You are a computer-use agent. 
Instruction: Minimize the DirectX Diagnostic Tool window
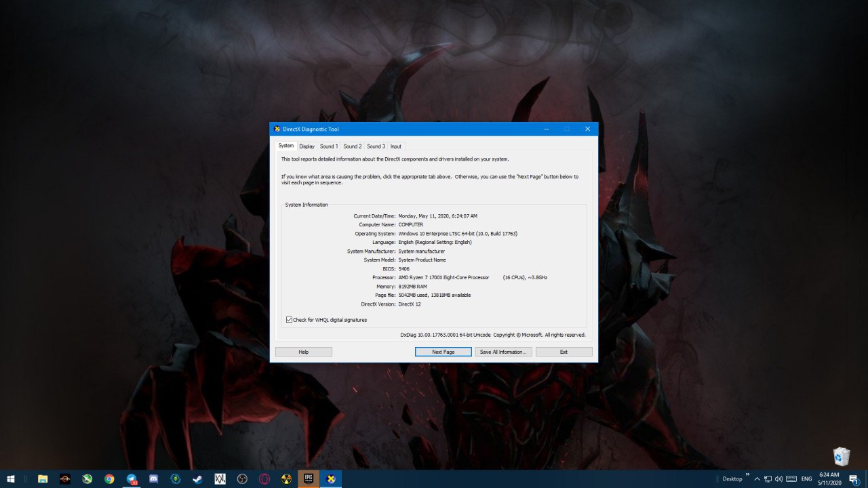coord(547,129)
